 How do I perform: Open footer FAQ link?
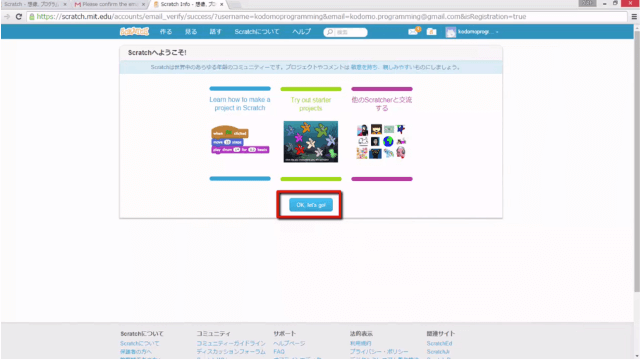point(279,351)
